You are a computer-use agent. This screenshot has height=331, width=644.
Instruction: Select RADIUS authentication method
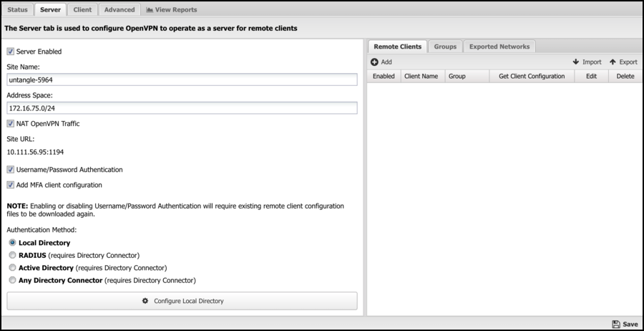[x=12, y=255]
